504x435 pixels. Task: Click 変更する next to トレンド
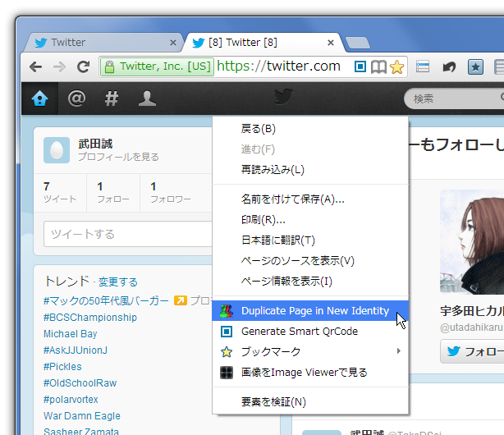click(x=118, y=282)
